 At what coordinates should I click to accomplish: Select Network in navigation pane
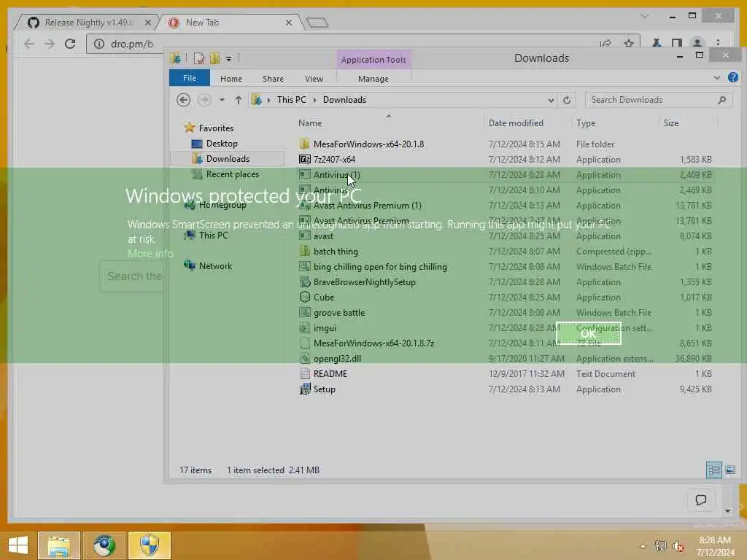tap(215, 265)
